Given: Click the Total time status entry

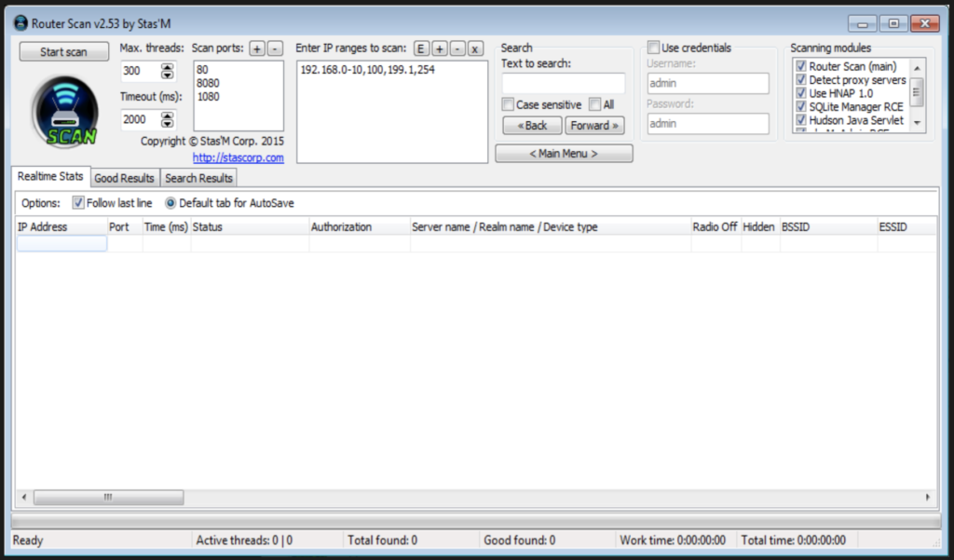Looking at the screenshot, I should (x=797, y=540).
